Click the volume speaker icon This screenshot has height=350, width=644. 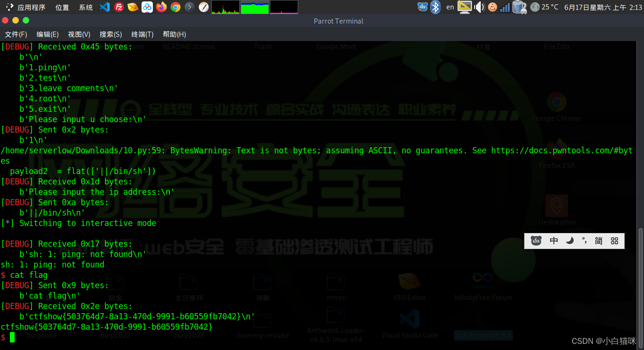point(479,7)
